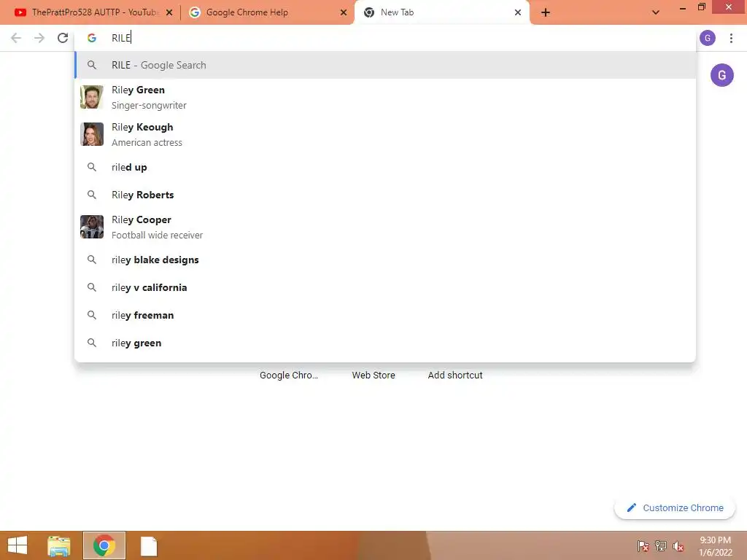
Task: Click Riley Keough's photo thumbnail
Action: [x=92, y=134]
